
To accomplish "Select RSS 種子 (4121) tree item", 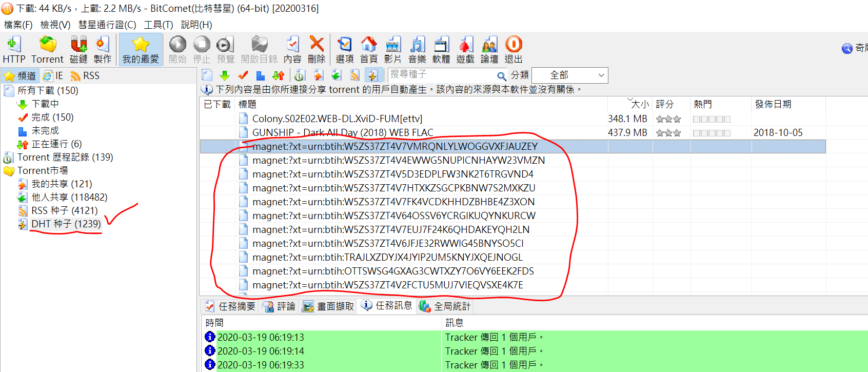I will coord(64,210).
